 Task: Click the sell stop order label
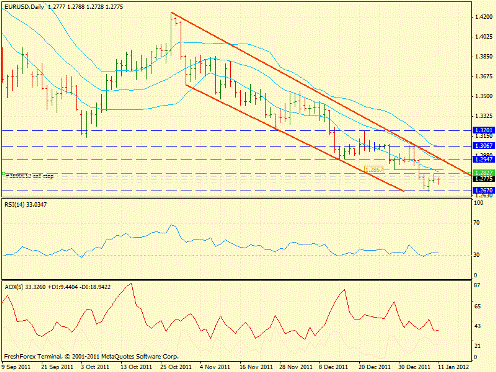coord(29,176)
